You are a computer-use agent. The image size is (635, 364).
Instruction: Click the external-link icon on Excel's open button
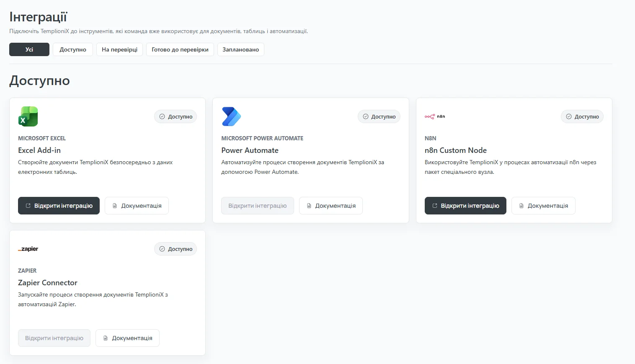point(28,206)
